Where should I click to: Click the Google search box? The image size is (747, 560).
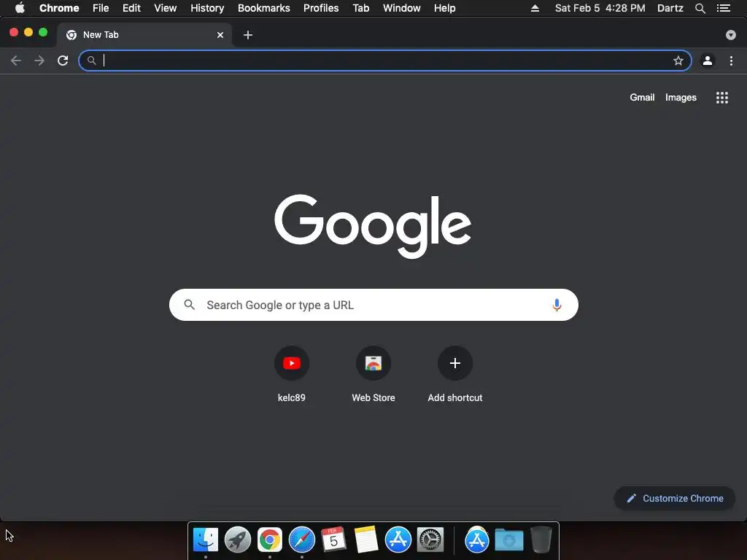(374, 305)
